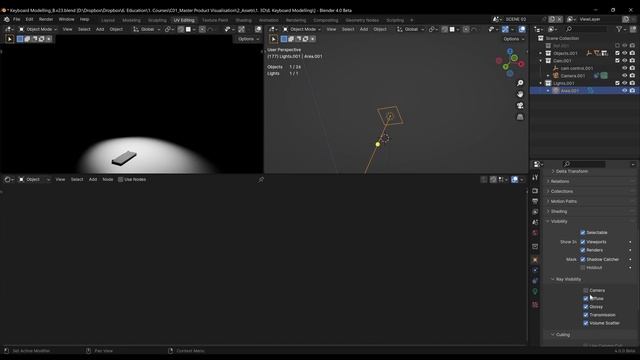Open the File menu
The height and width of the screenshot is (360, 640).
16,19
